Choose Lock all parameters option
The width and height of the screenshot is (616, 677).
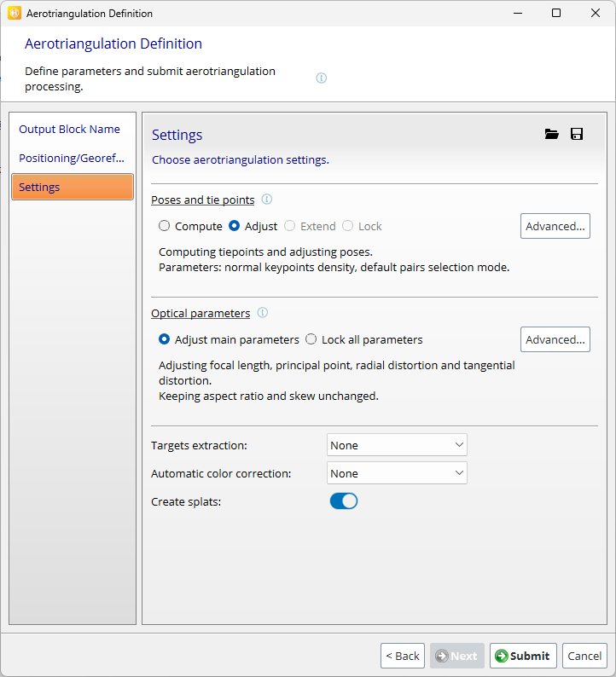point(311,339)
